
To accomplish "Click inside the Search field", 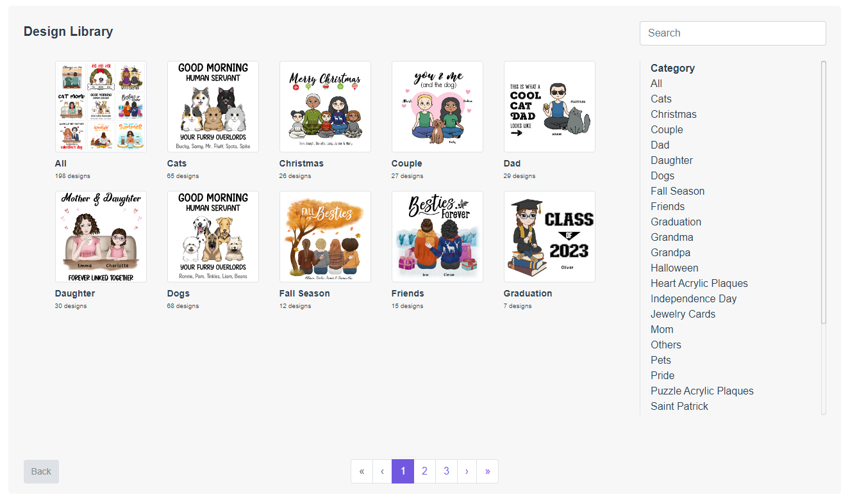I will [x=733, y=33].
